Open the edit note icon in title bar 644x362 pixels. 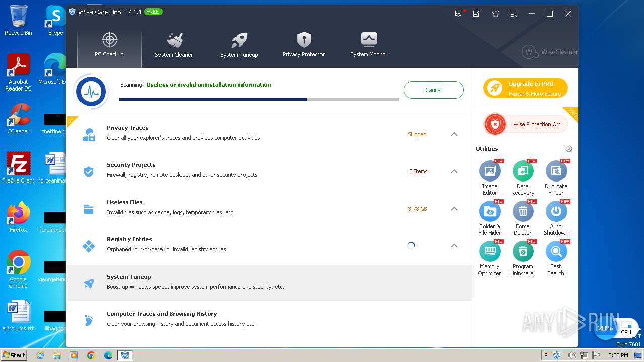point(476,14)
